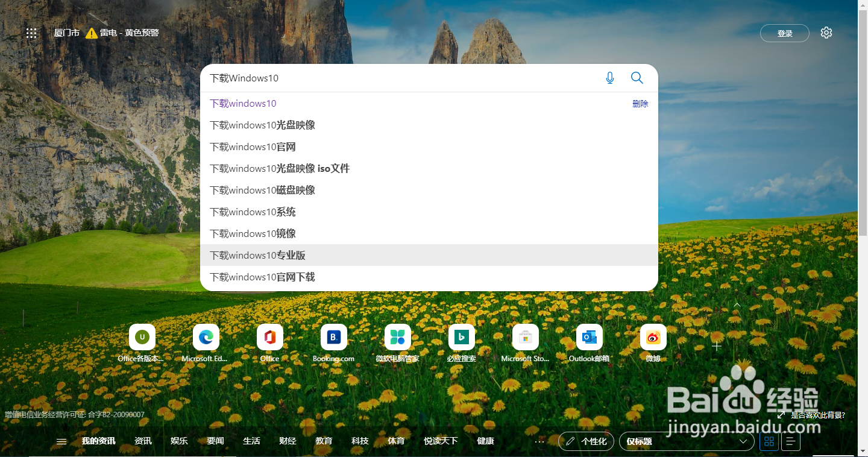Select suggestion 下载windows10官网下载
Image resolution: width=868 pixels, height=457 pixels.
[x=429, y=277]
